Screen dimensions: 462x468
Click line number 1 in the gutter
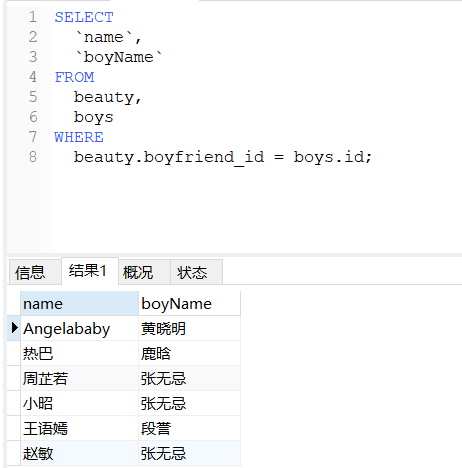[x=33, y=17]
